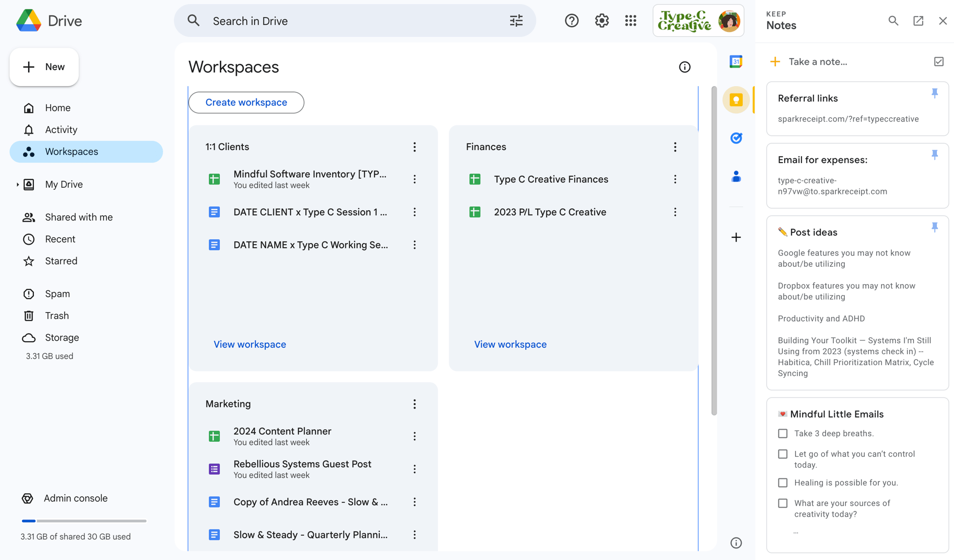Image resolution: width=954 pixels, height=560 pixels.
Task: Open the Starred section
Action: pos(61,261)
